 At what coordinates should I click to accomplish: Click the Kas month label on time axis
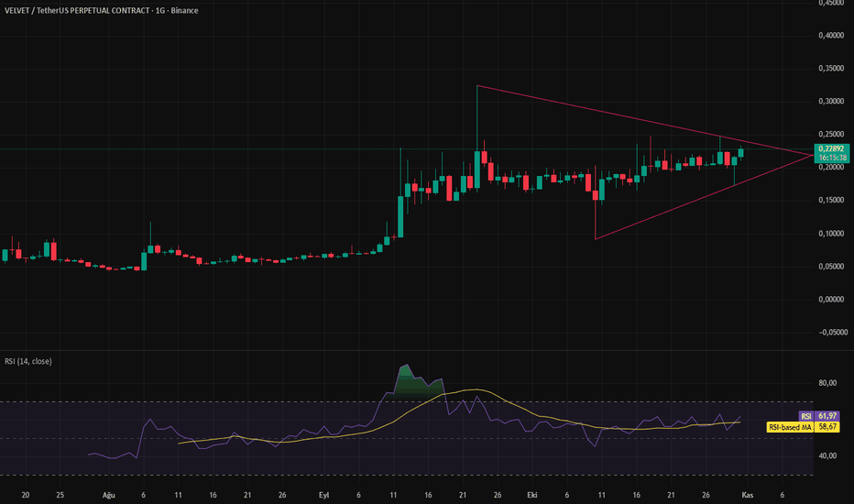coord(748,495)
